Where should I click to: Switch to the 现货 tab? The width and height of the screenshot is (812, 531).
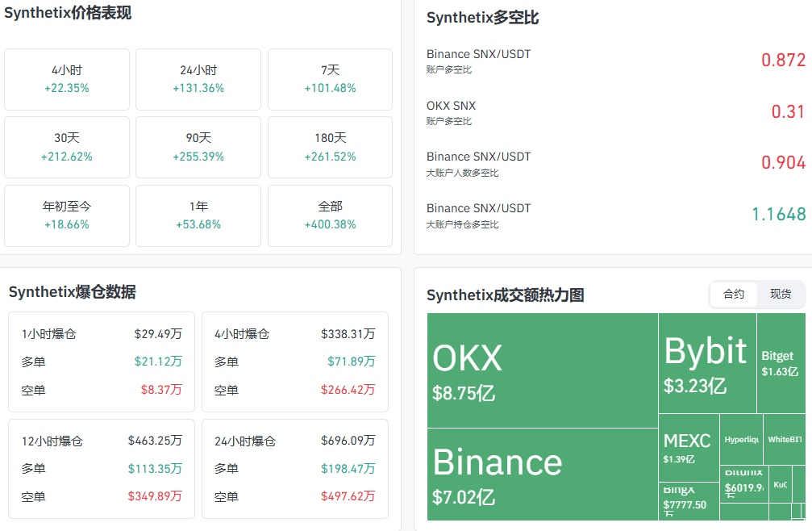pos(781,295)
